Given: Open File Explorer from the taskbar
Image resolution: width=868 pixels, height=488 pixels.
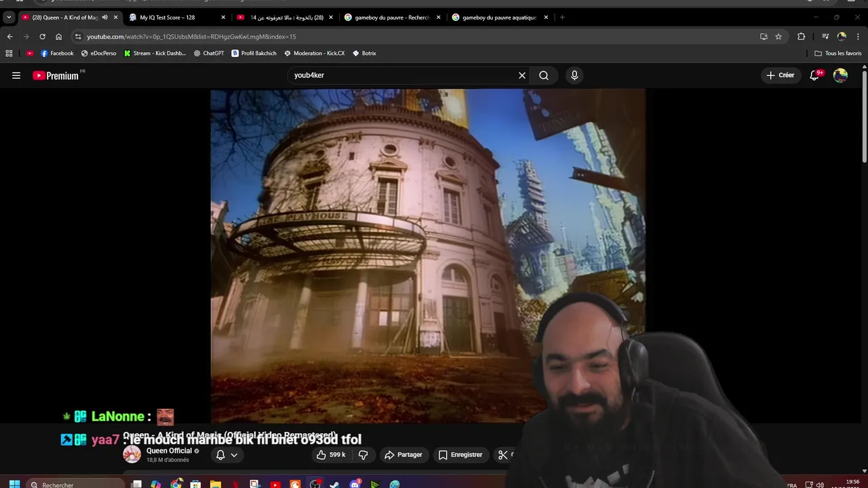Looking at the screenshot, I should click(x=216, y=484).
